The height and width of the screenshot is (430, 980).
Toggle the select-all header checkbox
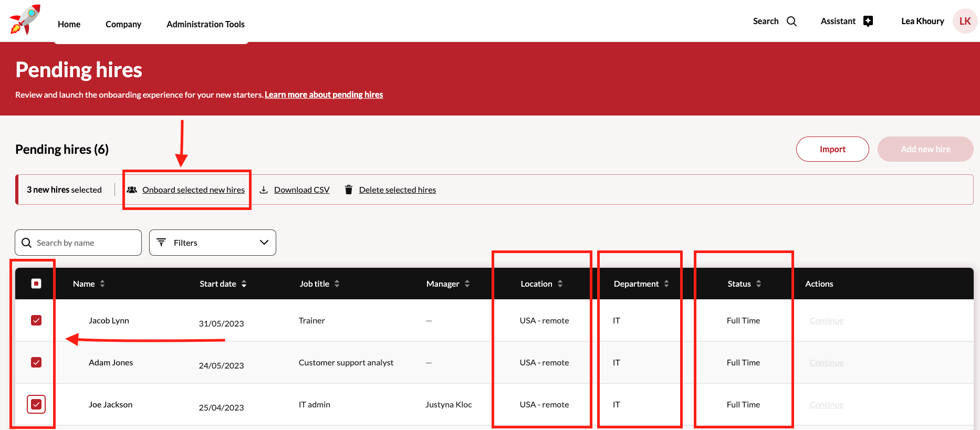36,284
